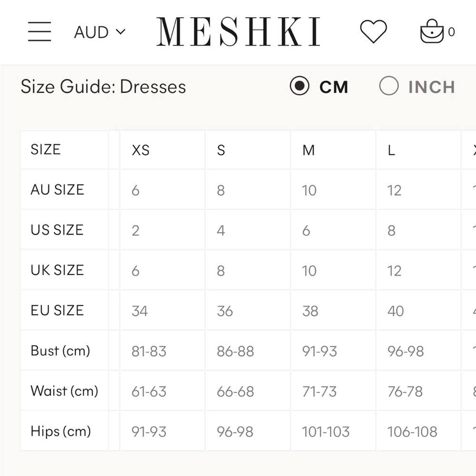Image resolution: width=476 pixels, height=476 pixels.
Task: Click the Size Guide: Dresses heading
Action: click(103, 87)
